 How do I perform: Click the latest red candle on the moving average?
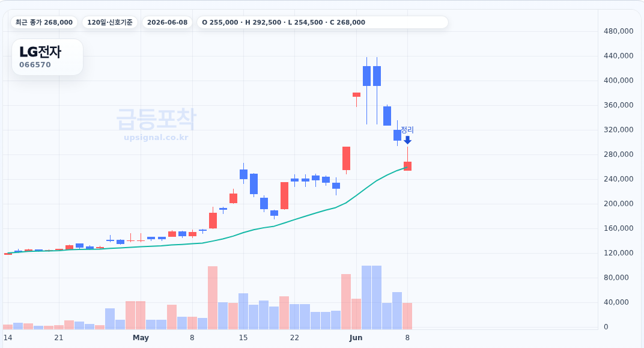click(x=407, y=166)
